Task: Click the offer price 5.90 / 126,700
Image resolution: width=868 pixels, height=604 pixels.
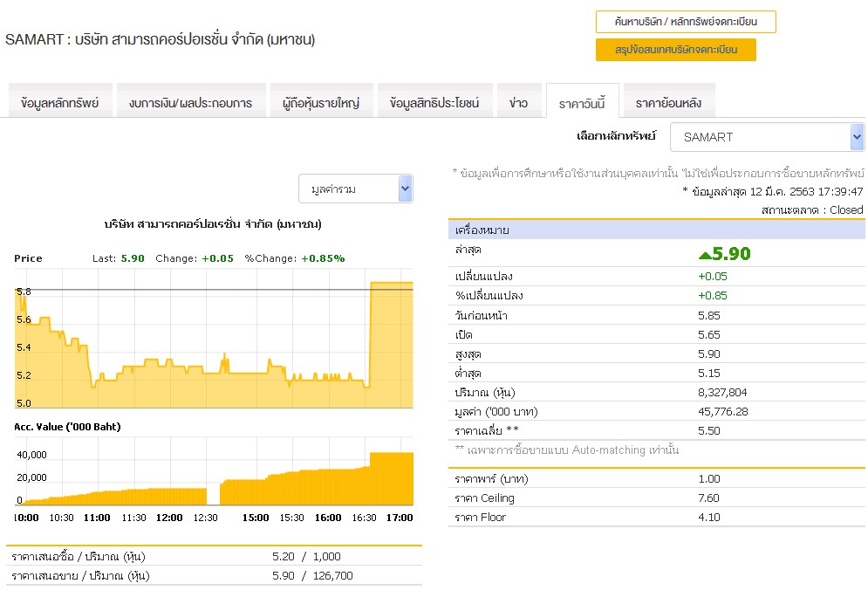Action: (312, 576)
